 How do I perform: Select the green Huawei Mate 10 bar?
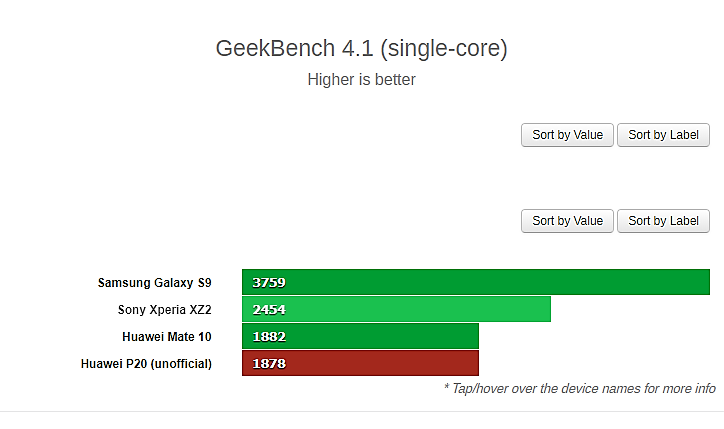click(360, 336)
